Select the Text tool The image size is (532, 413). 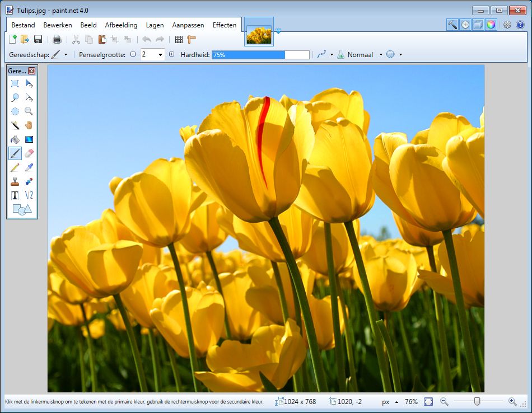pos(15,195)
